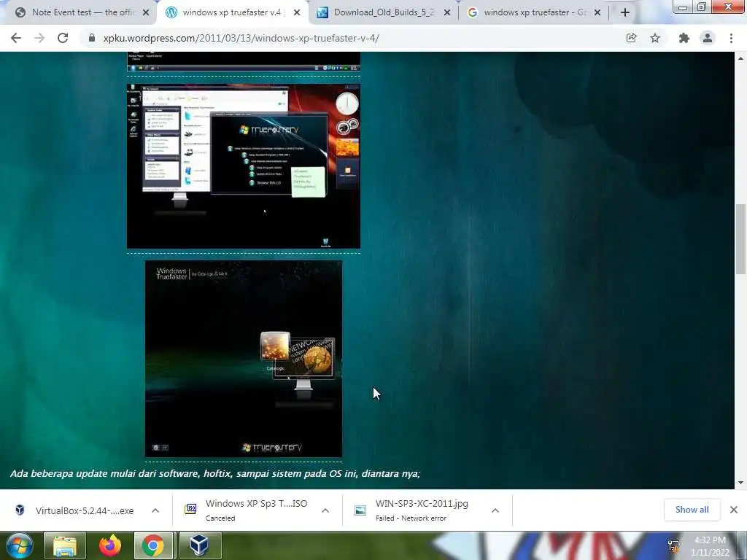Click JPG image icon in downloads bar
The image size is (747, 560).
point(360,510)
